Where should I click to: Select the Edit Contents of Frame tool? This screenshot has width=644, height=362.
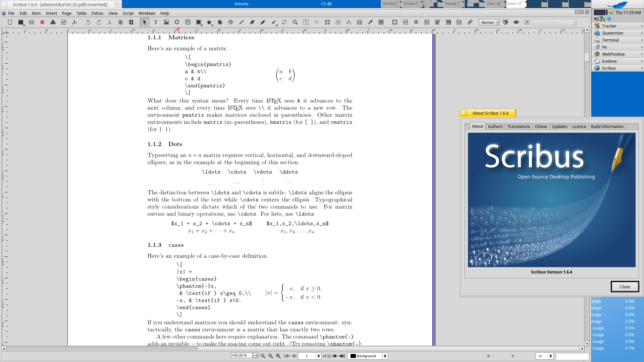(x=306, y=22)
